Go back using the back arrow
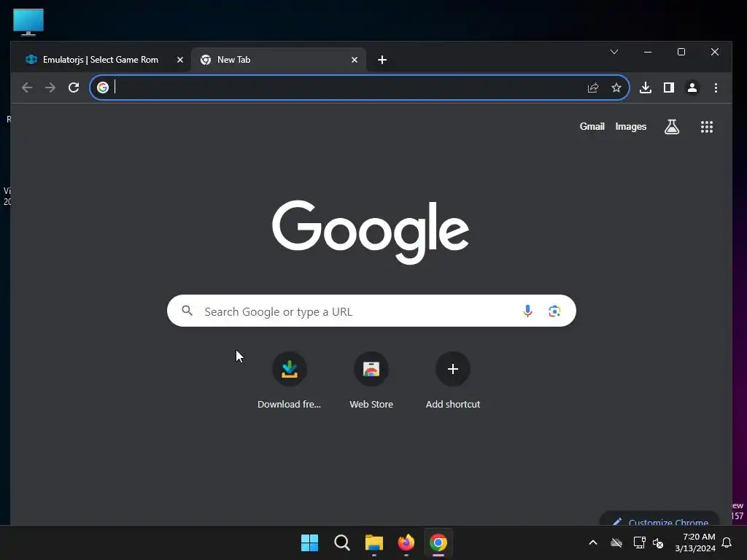The width and height of the screenshot is (747, 560). [x=27, y=87]
